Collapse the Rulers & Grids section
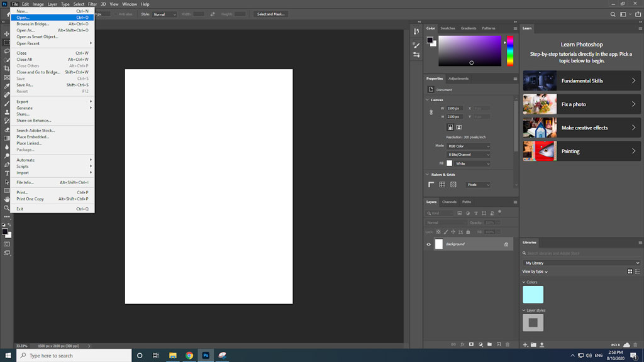Viewport: 644px width, 362px height. click(x=427, y=175)
